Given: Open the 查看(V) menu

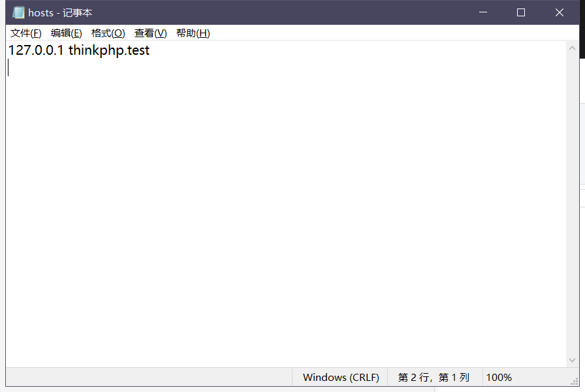Looking at the screenshot, I should coord(151,33).
